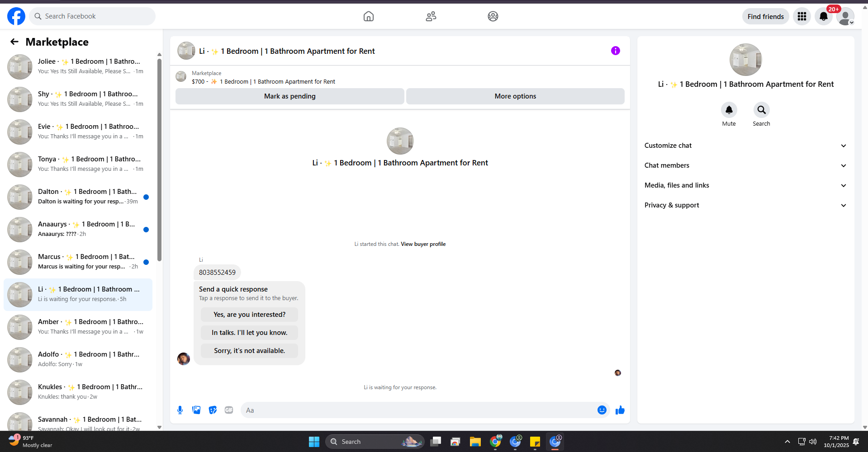Open the Groups icon in top navigation
Viewport: 868px width, 452px height.
493,16
